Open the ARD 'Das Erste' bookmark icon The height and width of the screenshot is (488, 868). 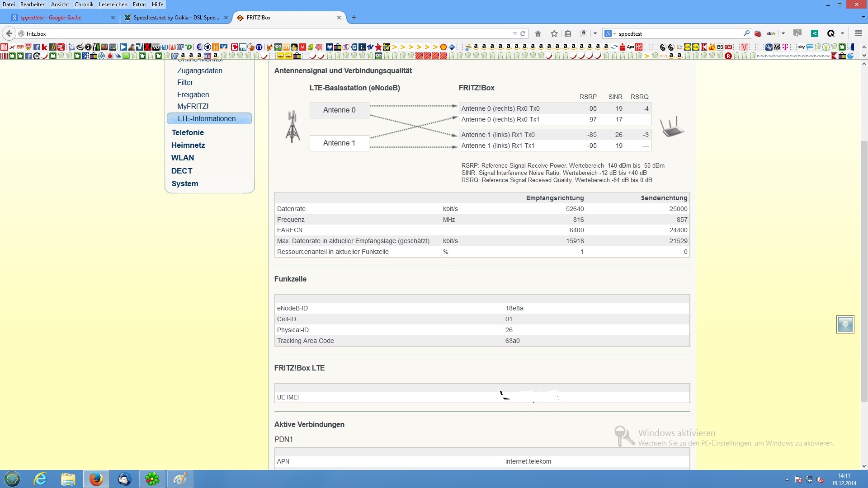(207, 47)
